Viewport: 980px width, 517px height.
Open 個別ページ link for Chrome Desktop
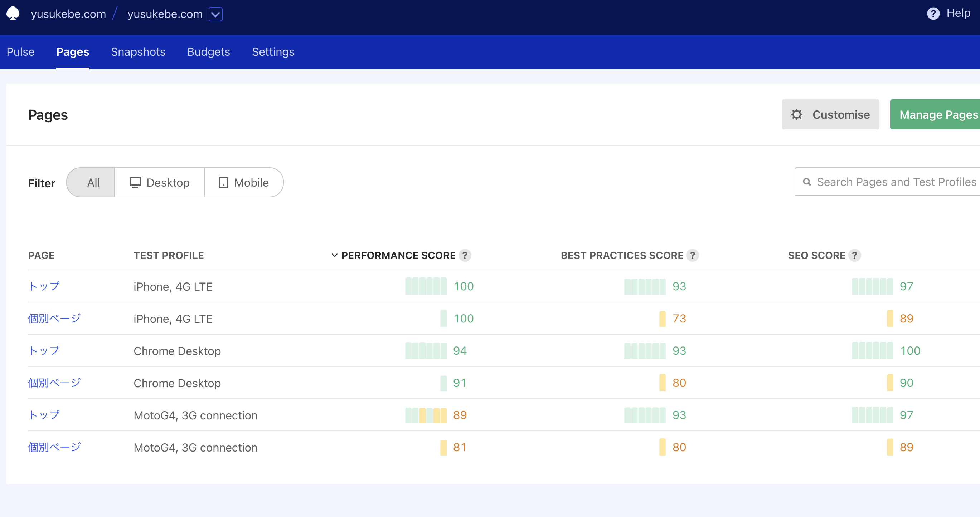[54, 383]
